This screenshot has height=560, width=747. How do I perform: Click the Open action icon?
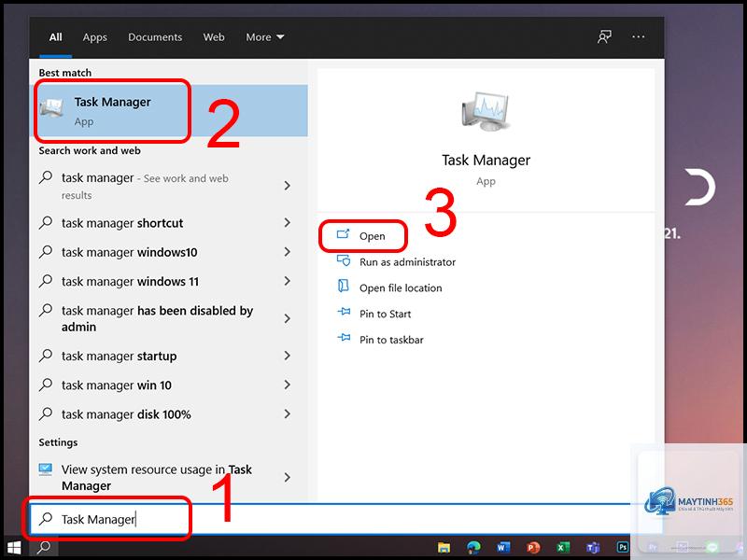tap(343, 234)
